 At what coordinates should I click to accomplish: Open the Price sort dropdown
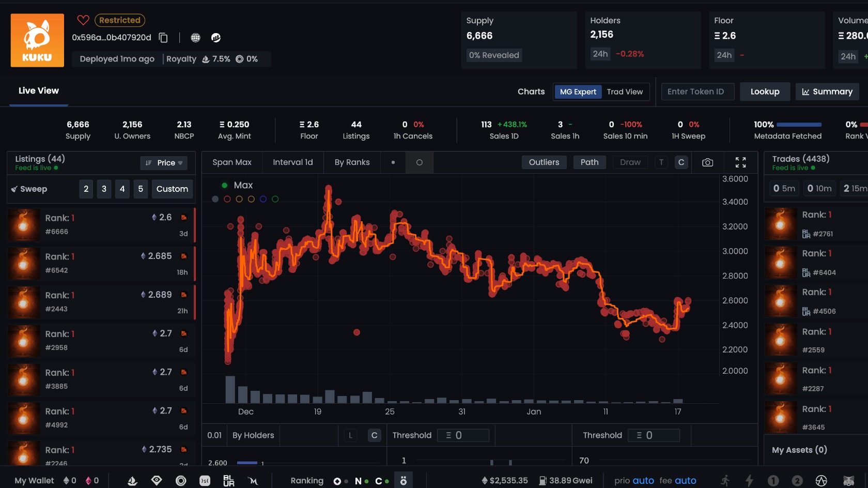(x=164, y=163)
